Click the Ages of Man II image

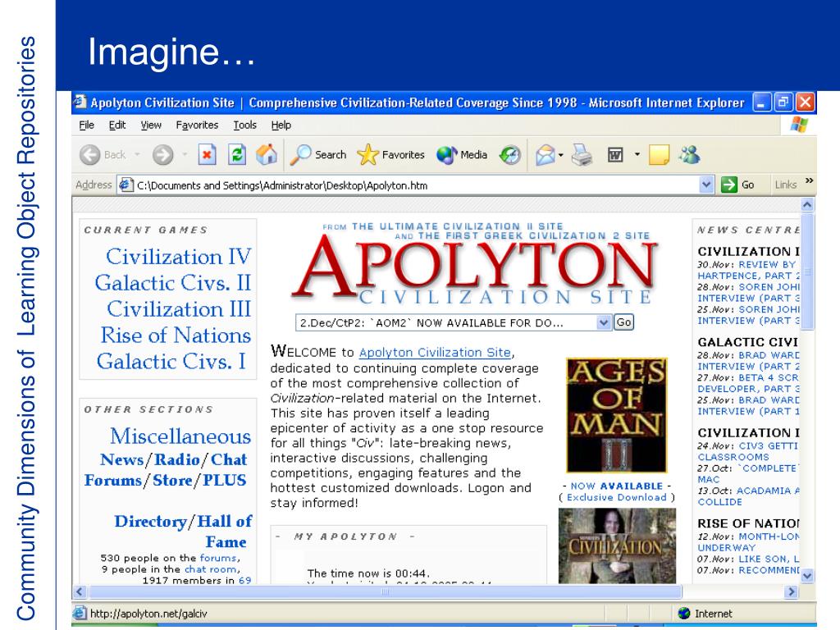[x=617, y=415]
